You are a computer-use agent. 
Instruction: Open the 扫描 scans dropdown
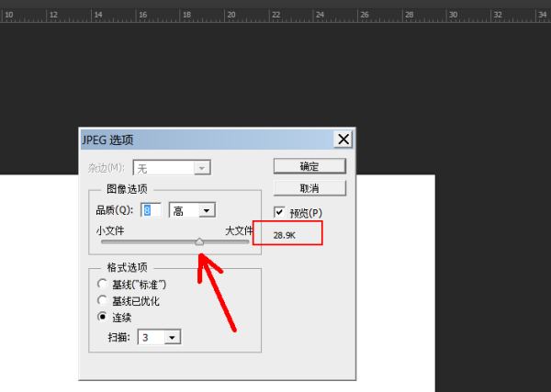[159, 337]
